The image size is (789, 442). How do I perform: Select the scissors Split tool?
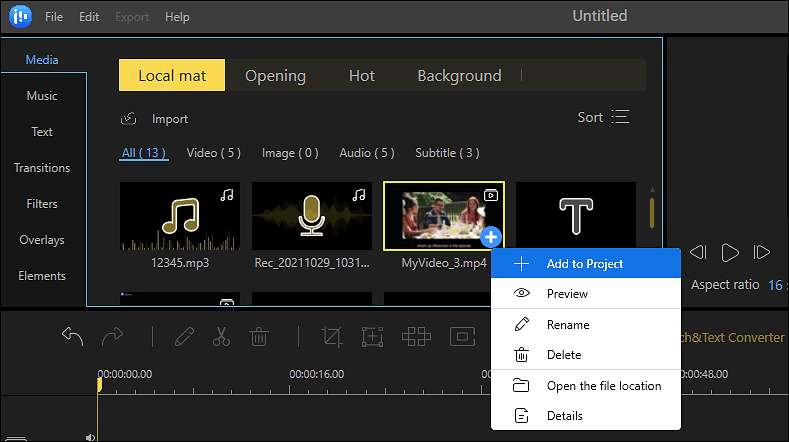coord(221,336)
